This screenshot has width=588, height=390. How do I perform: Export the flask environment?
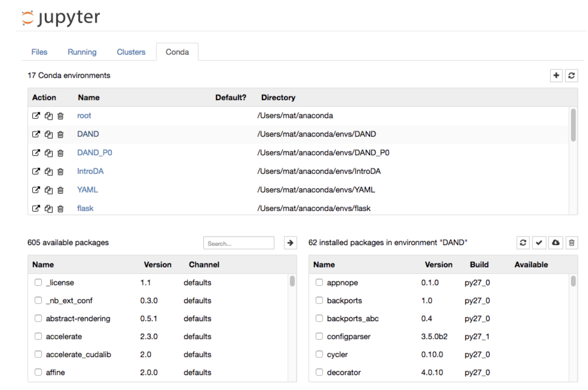point(36,209)
